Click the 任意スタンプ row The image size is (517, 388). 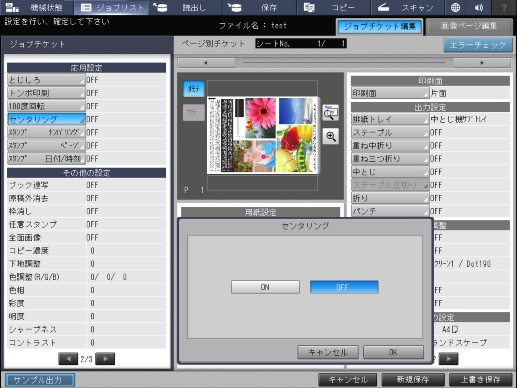click(86, 224)
